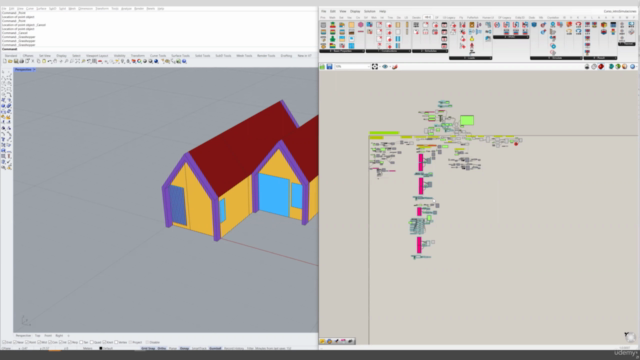Click the Default layer black color swatch
Screen dimensions: 640x360
tap(100, 348)
